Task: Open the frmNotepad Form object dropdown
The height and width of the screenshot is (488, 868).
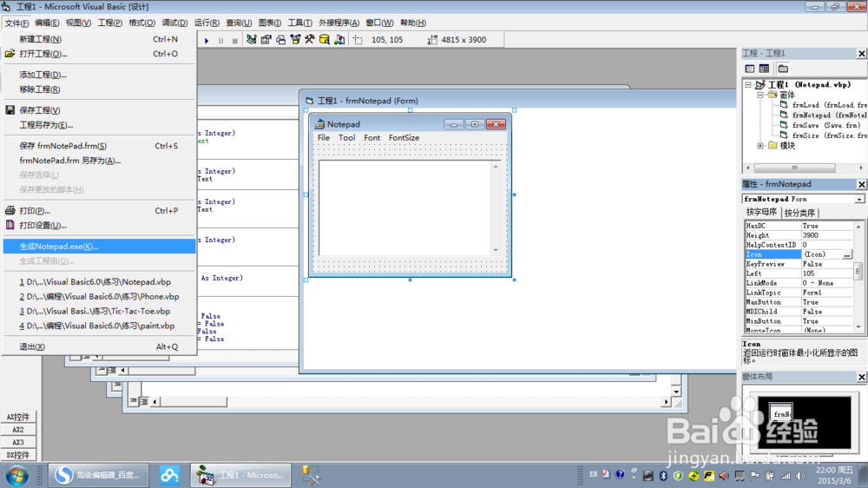Action: coord(859,200)
